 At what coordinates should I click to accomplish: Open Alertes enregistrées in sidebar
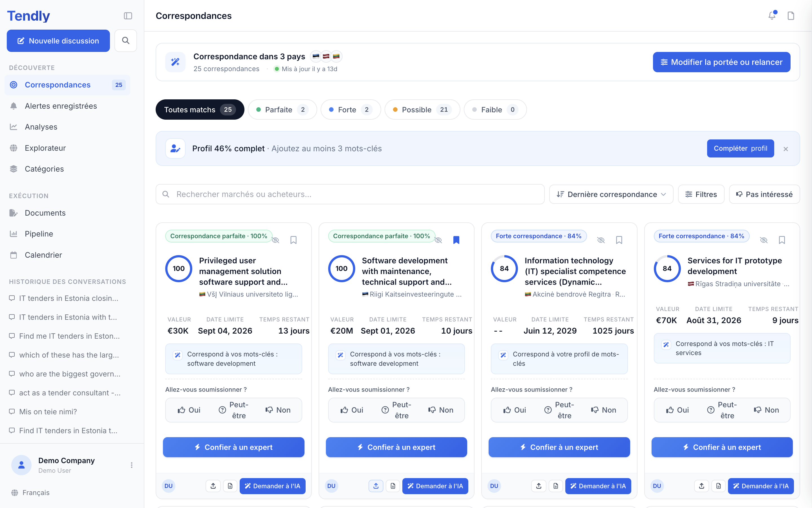pyautogui.click(x=67, y=106)
